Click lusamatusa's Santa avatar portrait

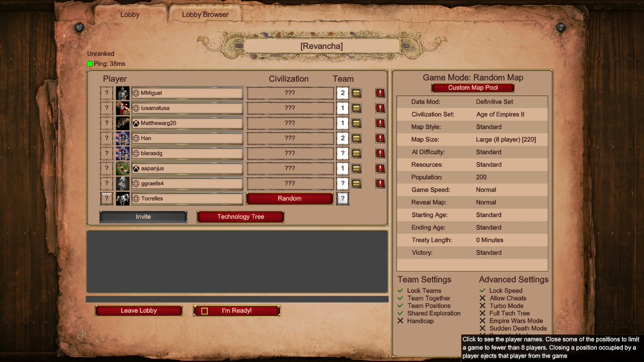point(123,108)
